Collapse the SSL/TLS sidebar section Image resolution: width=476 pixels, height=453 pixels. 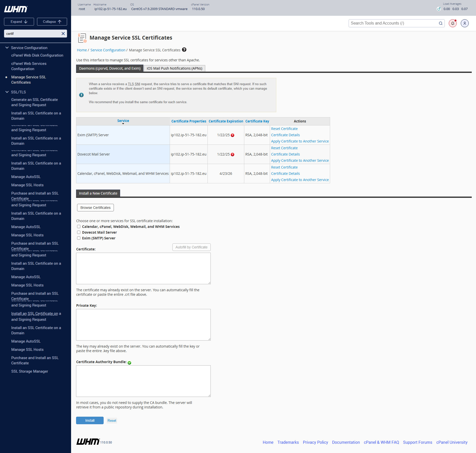[x=7, y=92]
